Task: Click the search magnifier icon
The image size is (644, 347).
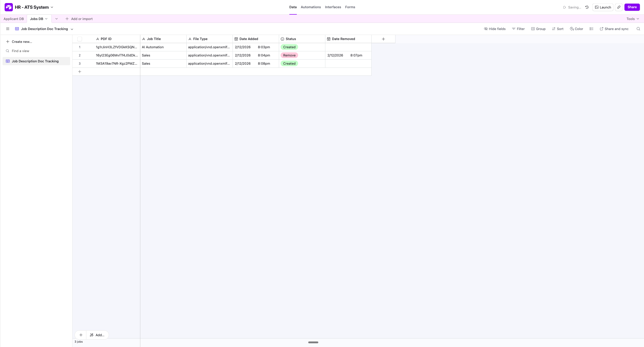Action: pos(638,29)
